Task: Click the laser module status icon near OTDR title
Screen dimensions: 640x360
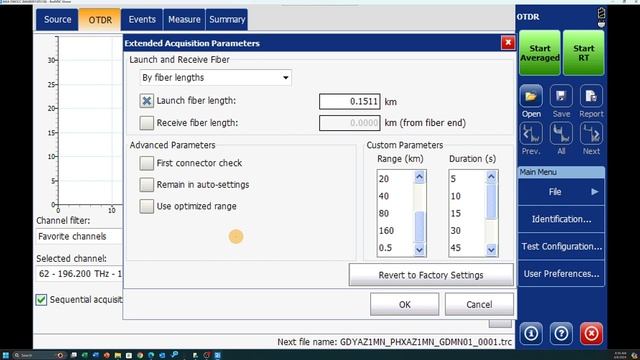Action: (x=601, y=18)
